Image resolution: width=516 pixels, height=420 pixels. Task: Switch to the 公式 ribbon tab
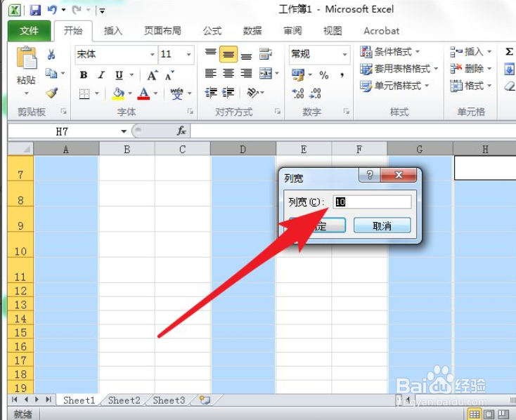pyautogui.click(x=212, y=31)
